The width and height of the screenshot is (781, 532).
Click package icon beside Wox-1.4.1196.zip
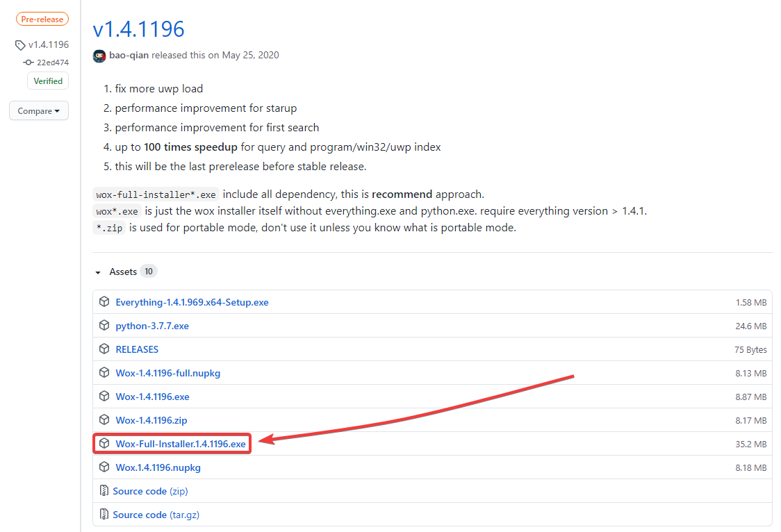click(104, 420)
